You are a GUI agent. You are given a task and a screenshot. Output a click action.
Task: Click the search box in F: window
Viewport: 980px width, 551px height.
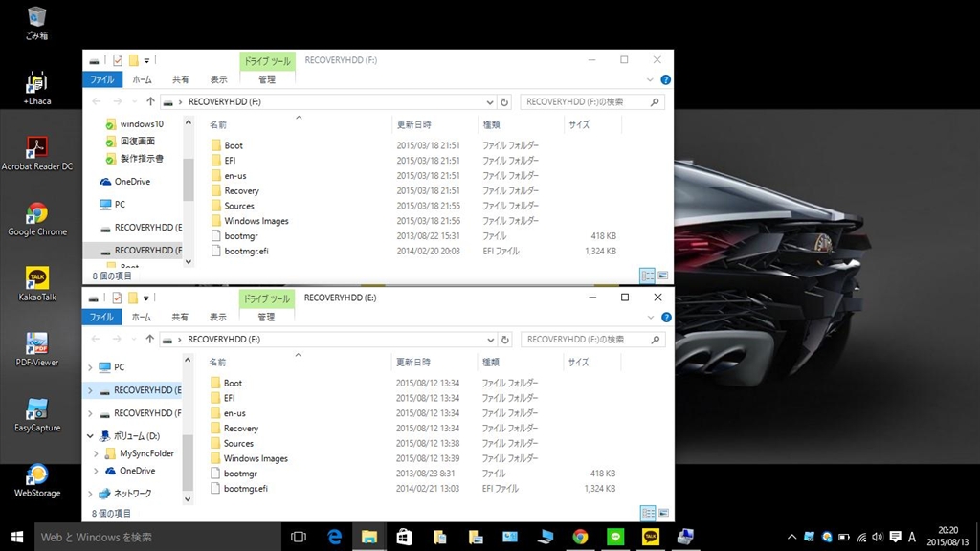pyautogui.click(x=591, y=101)
